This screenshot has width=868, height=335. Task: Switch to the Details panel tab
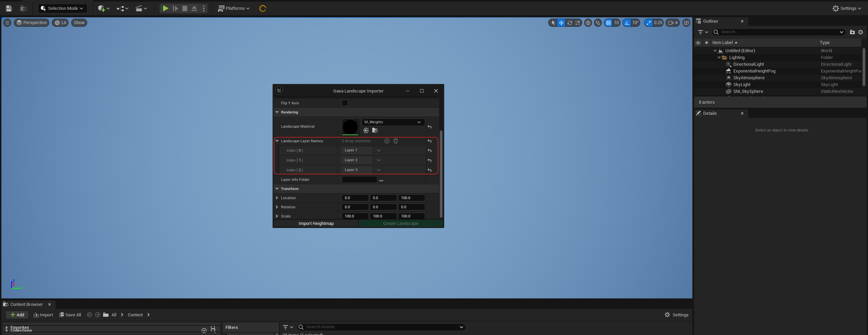tap(710, 113)
